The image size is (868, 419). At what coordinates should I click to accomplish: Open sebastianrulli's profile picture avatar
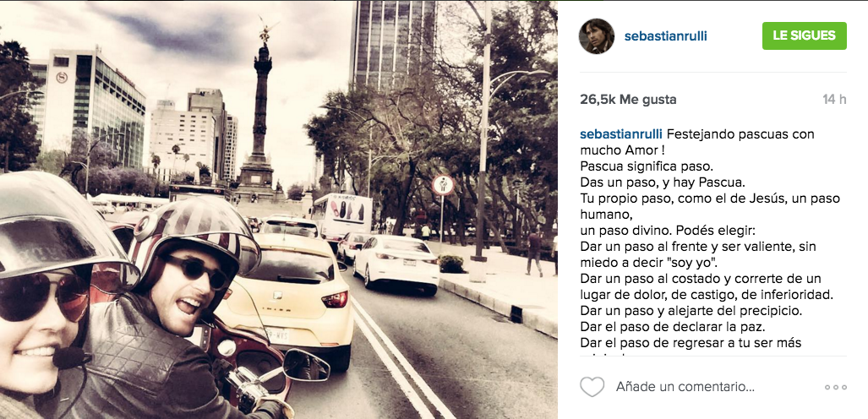(x=596, y=36)
